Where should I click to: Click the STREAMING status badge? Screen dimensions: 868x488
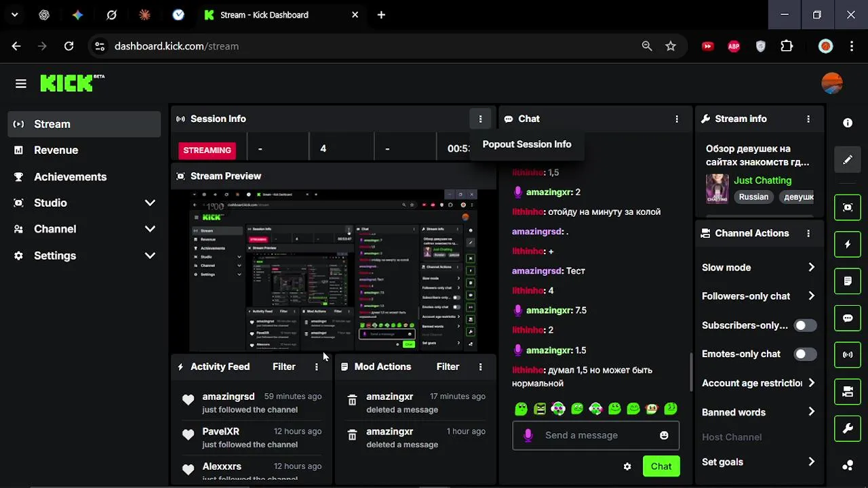tap(207, 150)
